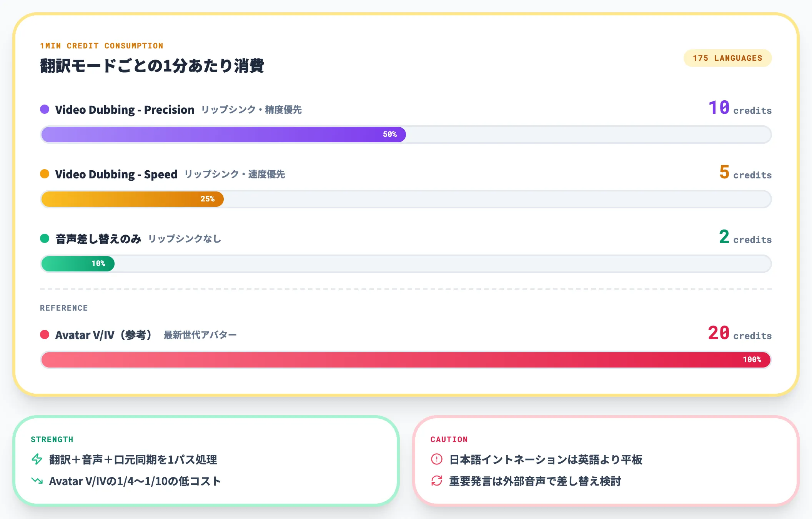Click the CAUTION card label

[449, 439]
